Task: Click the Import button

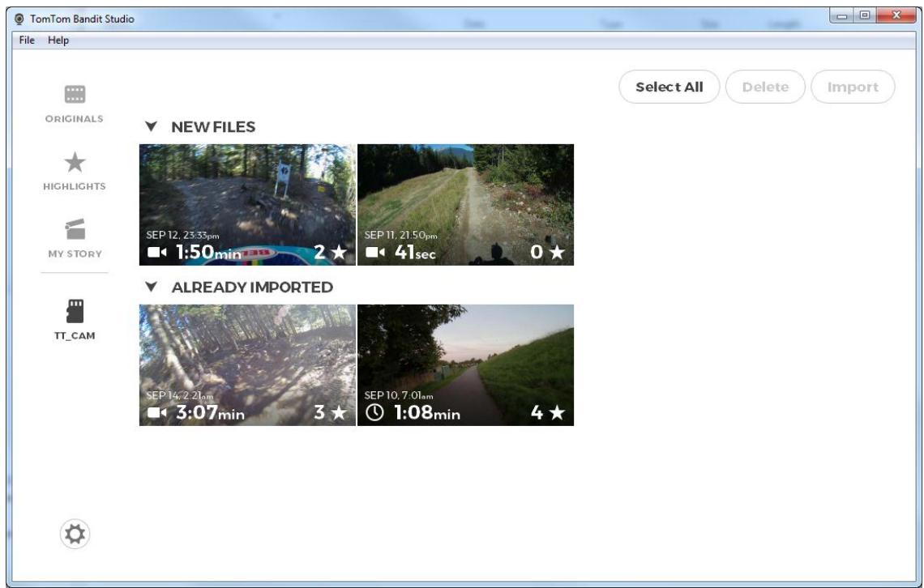Action: [x=853, y=87]
